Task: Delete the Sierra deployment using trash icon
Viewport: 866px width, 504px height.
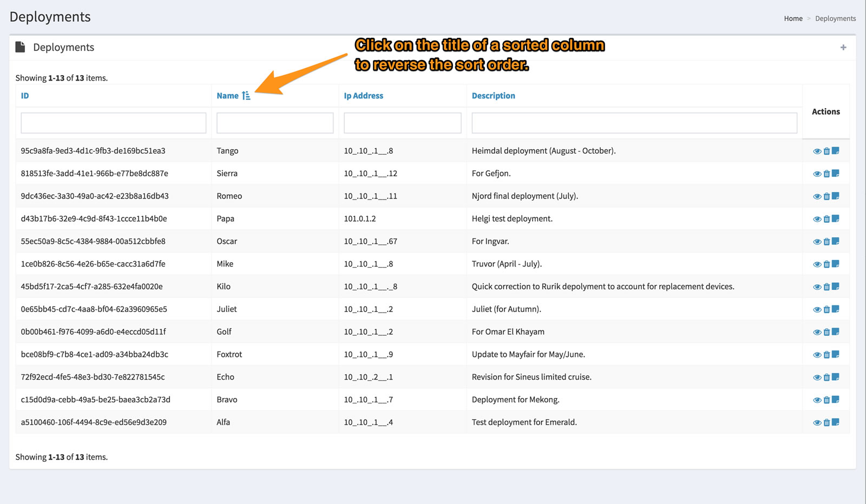Action: pos(826,174)
